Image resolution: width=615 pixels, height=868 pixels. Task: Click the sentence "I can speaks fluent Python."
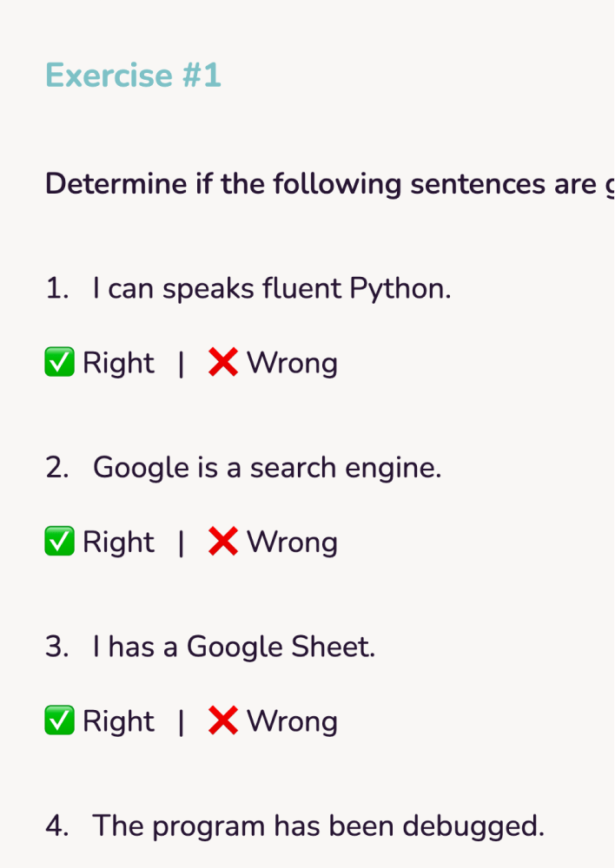[x=272, y=288]
